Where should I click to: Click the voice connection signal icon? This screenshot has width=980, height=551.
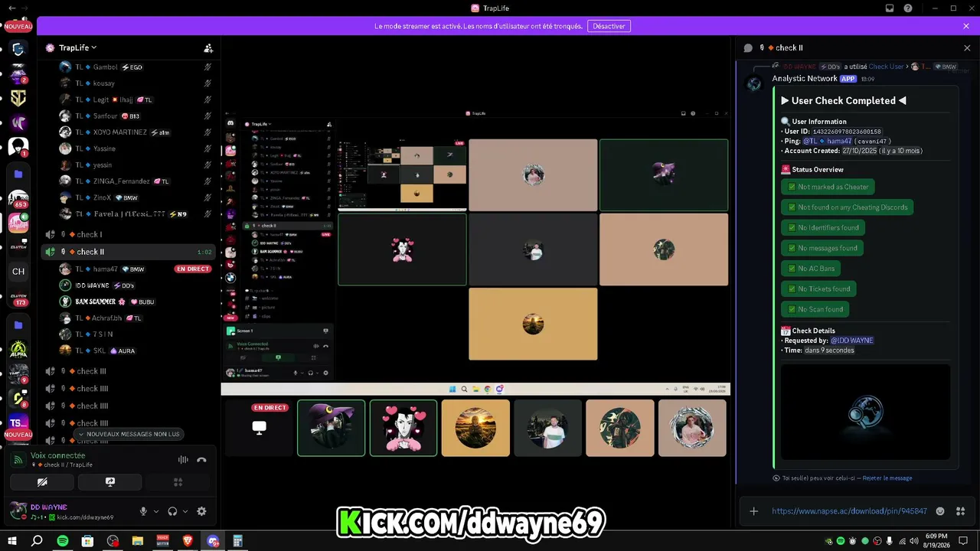click(x=18, y=460)
